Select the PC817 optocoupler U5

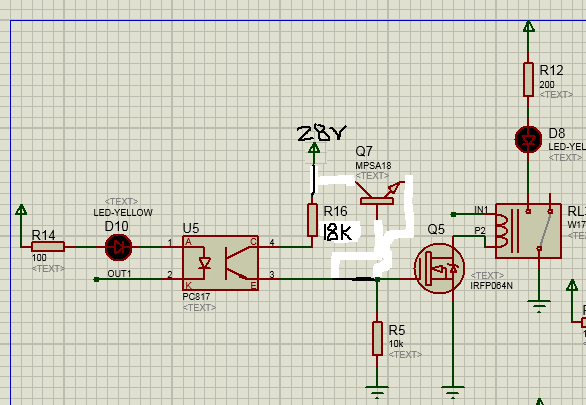click(220, 263)
